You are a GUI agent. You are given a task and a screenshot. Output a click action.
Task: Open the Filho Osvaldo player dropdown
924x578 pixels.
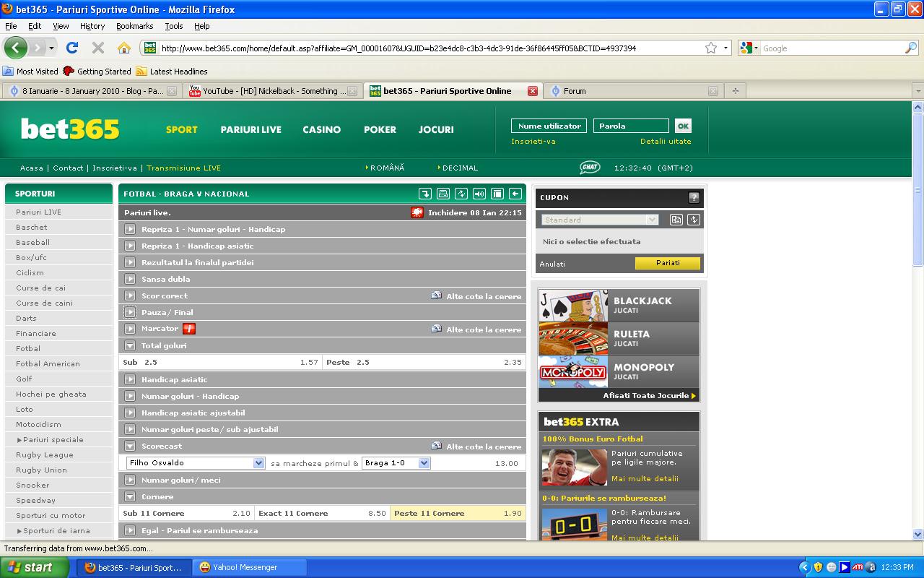(x=196, y=463)
